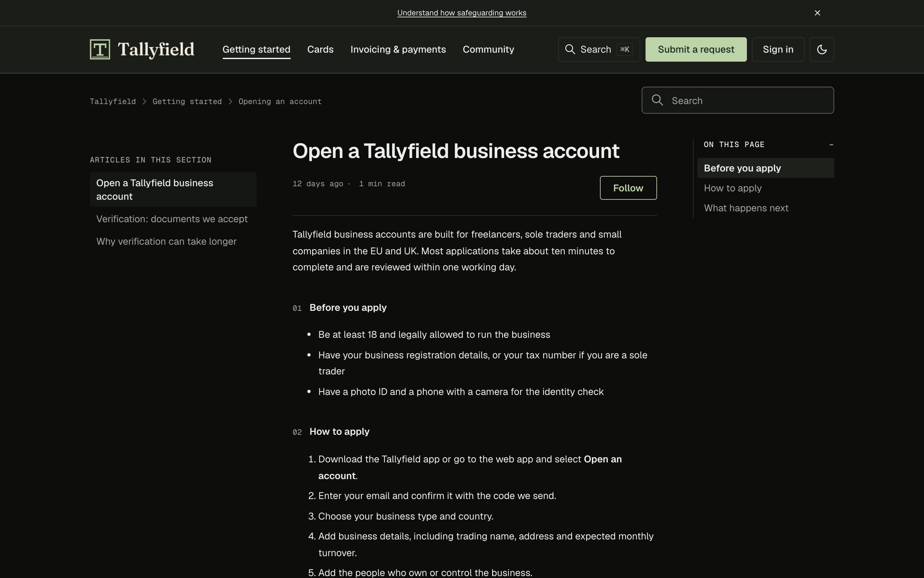Open 'Verification: documents we accept' article
Screen dimensions: 924x578
tap(172, 219)
